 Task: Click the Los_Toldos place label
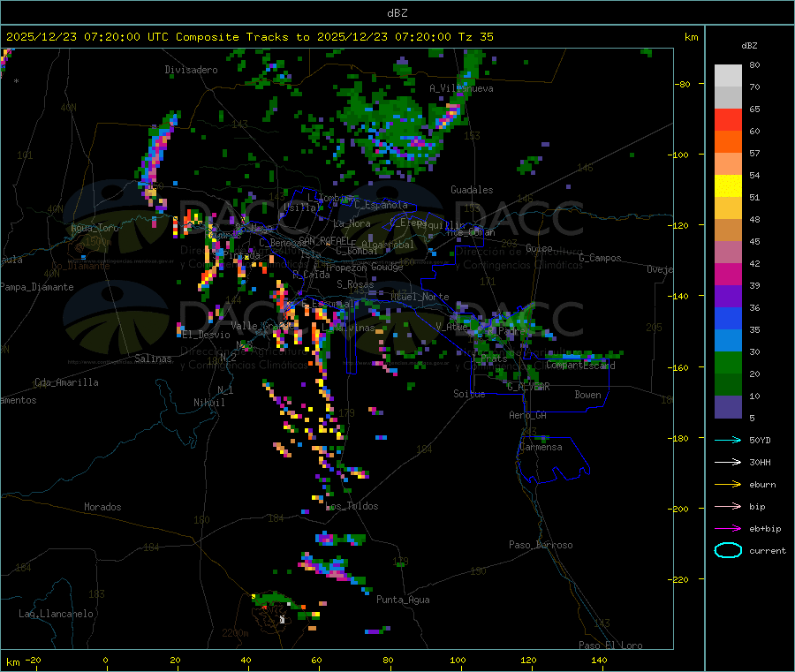pyautogui.click(x=352, y=506)
